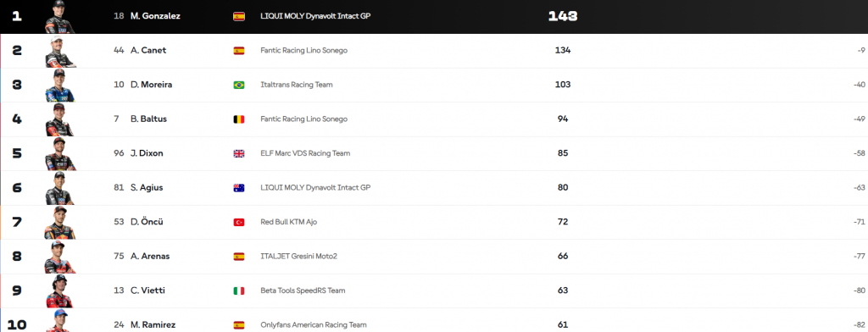Click the Italy flag beside C. Vietti
Image resolution: width=868 pixels, height=332 pixels.
[x=239, y=291]
